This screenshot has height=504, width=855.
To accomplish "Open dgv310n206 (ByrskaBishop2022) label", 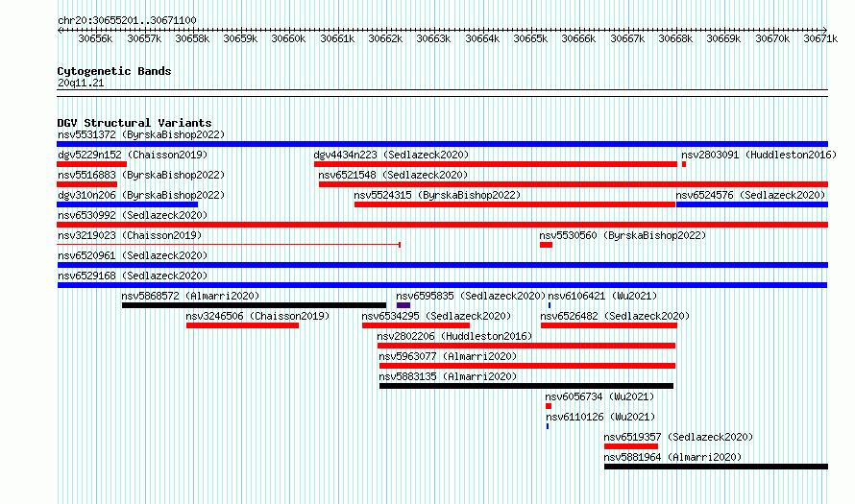I will (x=141, y=195).
